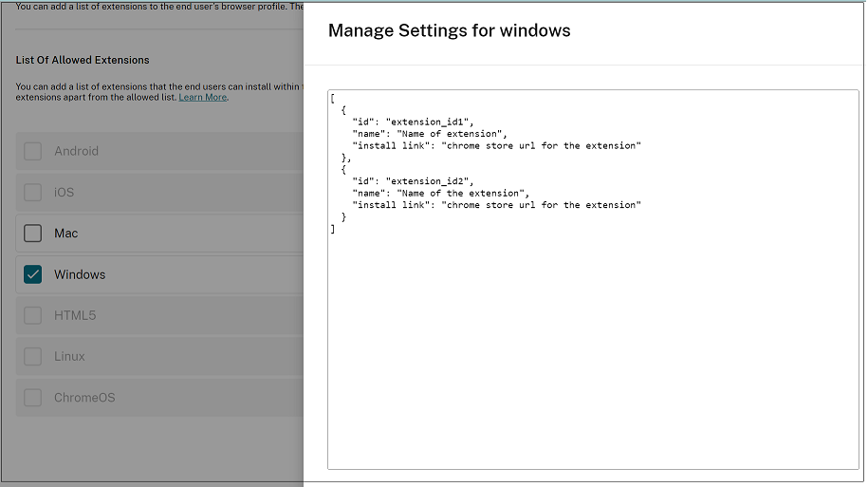Click the "HTML5" platform label

click(x=75, y=315)
